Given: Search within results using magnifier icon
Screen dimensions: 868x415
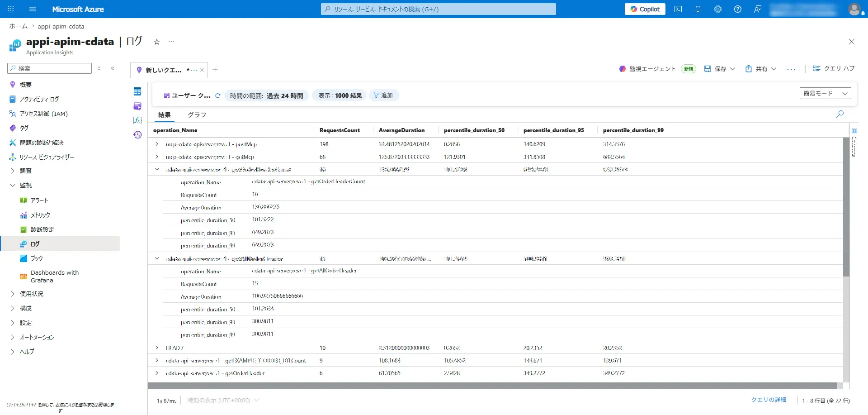Looking at the screenshot, I should 840,114.
